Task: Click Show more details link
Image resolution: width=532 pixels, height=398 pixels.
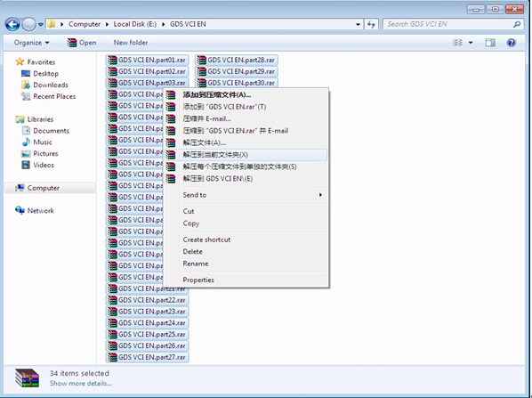Action: pyautogui.click(x=81, y=384)
